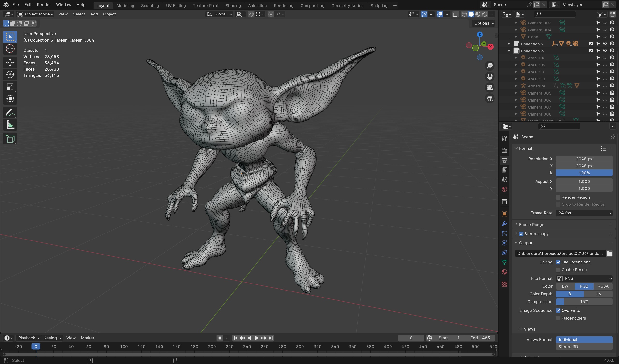Toggle the Stereoscopy checkbox

pos(521,234)
